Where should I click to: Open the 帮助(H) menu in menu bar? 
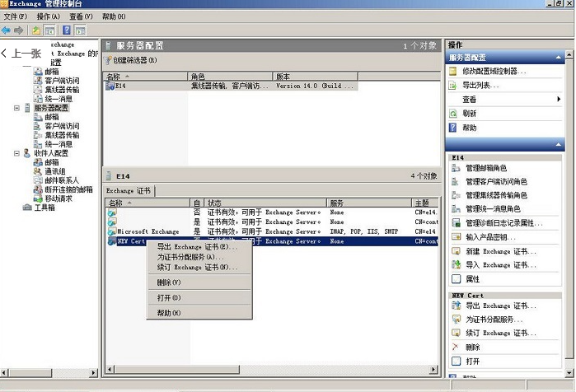pos(114,16)
